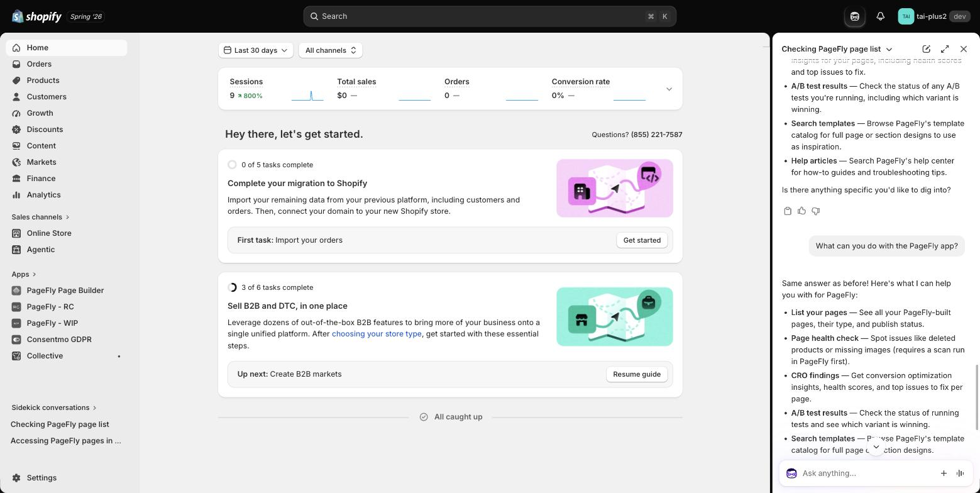
Task: Click the 'All caught up' check icon
Action: pos(424,417)
